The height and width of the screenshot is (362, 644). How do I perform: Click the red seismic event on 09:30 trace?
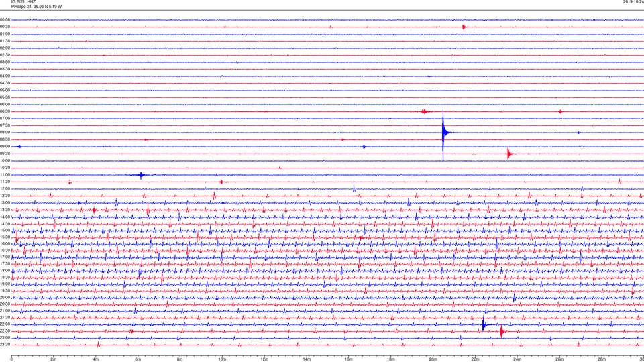[509, 154]
